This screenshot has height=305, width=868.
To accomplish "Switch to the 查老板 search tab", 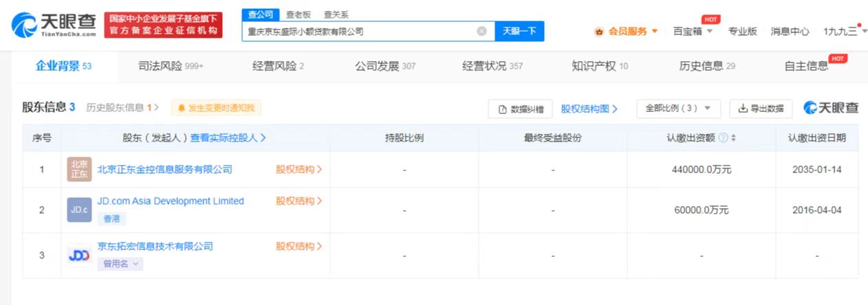I will 298,14.
